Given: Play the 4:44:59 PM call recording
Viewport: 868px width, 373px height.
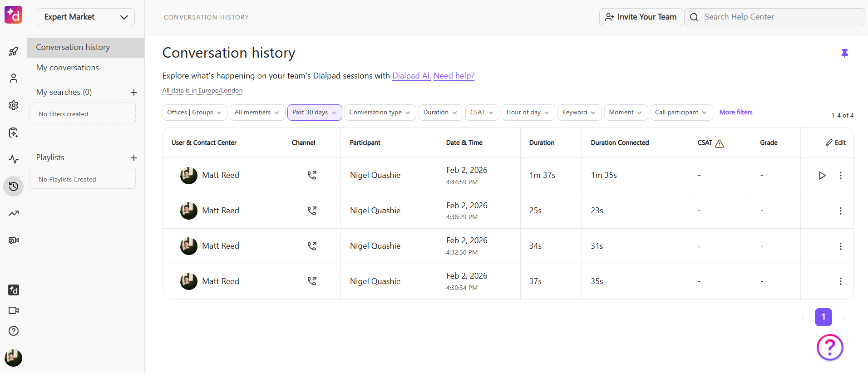Looking at the screenshot, I should [x=822, y=176].
